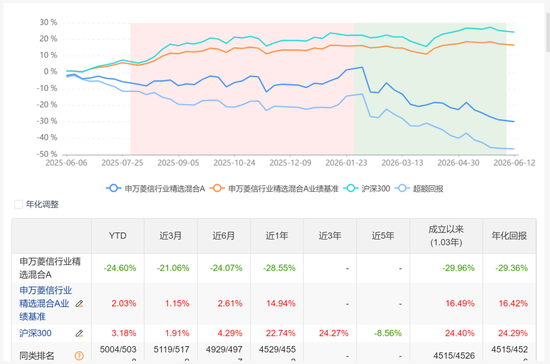The image size is (550, 364).
Task: Select the 近1年 column header
Action: pos(277,236)
